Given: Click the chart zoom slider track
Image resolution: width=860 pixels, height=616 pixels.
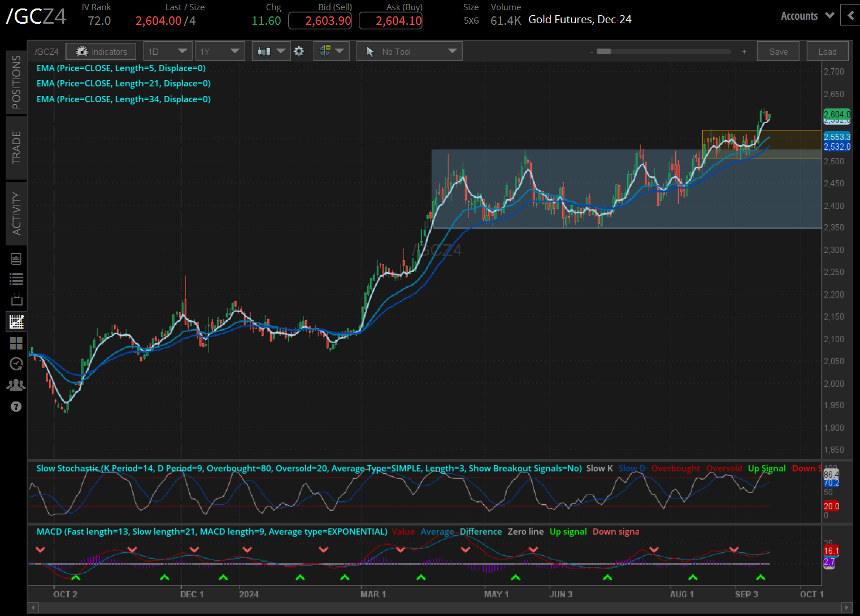Looking at the screenshot, I should 667,51.
